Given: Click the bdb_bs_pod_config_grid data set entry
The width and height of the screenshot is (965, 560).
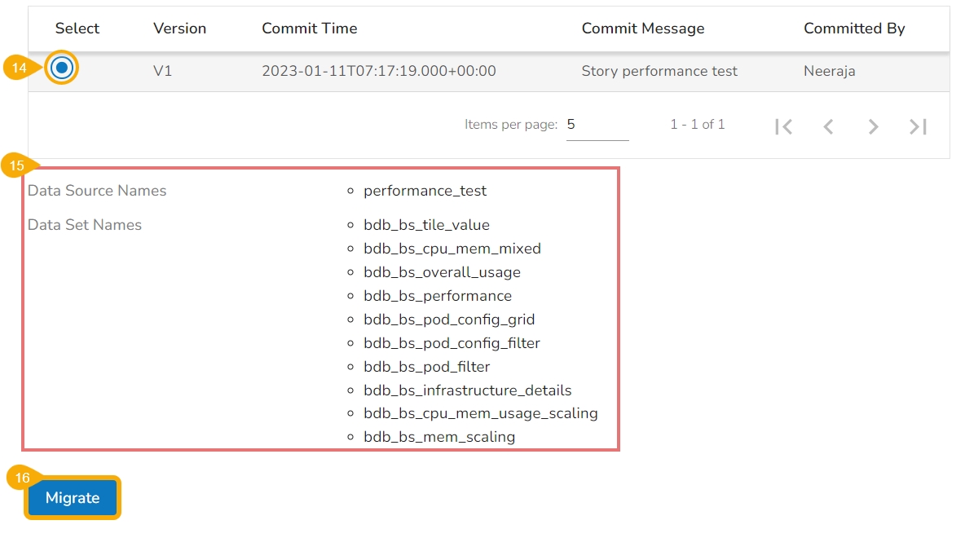Looking at the screenshot, I should [x=449, y=320].
